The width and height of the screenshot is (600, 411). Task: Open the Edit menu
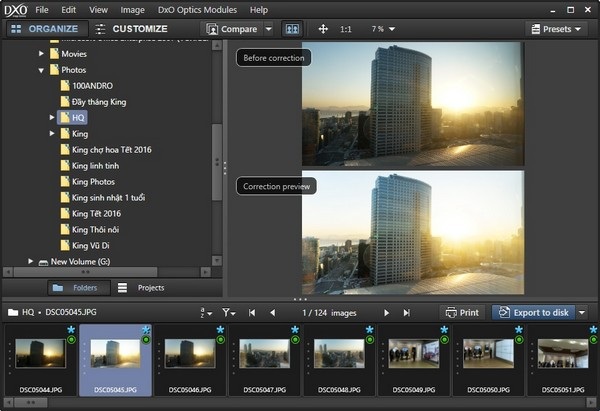(68, 10)
